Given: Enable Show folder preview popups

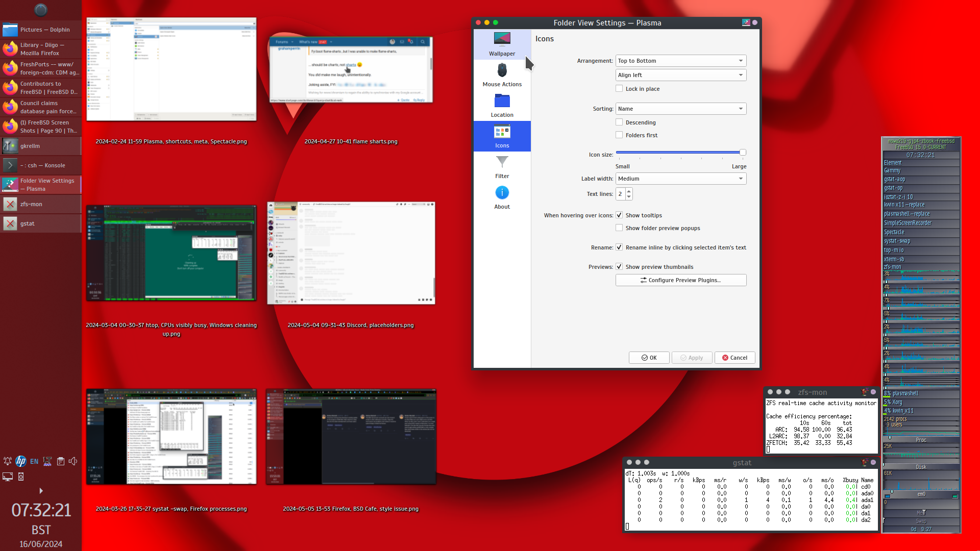Looking at the screenshot, I should (619, 228).
